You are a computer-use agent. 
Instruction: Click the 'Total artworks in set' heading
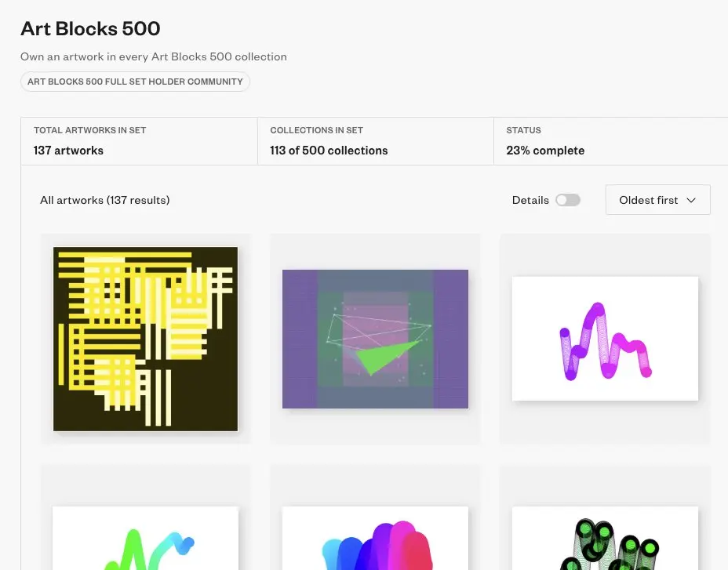(x=90, y=130)
